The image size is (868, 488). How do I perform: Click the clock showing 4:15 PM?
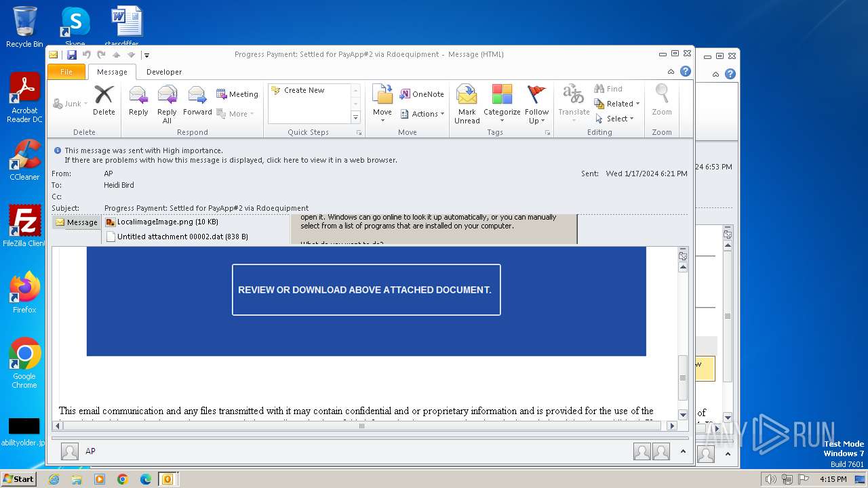pos(833,479)
